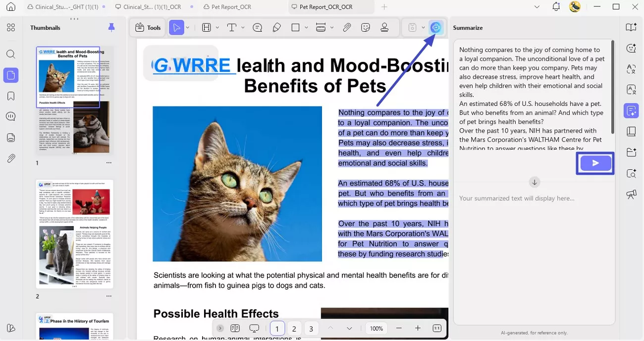Screen dimensions: 644x341
Task: Open more options for page 2 thumbnail
Action: point(109,296)
